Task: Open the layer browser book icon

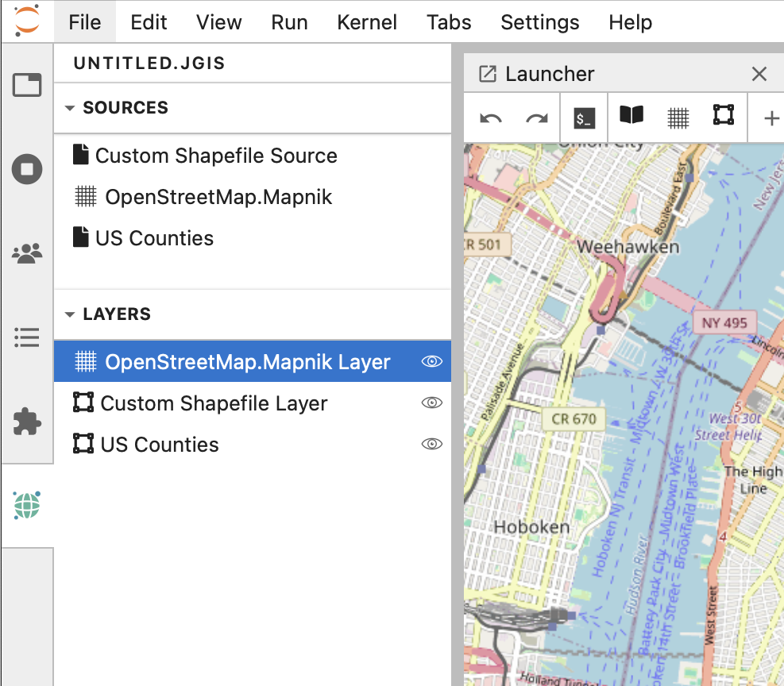Action: click(x=631, y=116)
